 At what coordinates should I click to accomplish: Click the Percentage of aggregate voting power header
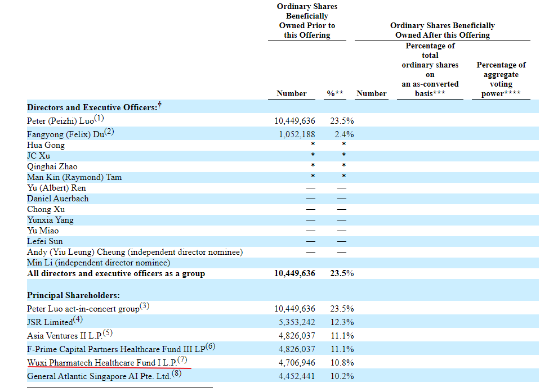click(x=501, y=79)
